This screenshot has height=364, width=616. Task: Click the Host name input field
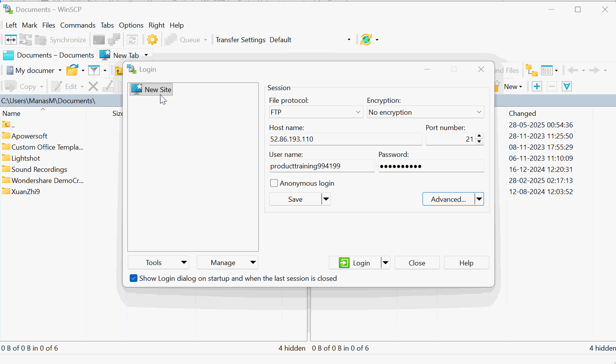345,139
